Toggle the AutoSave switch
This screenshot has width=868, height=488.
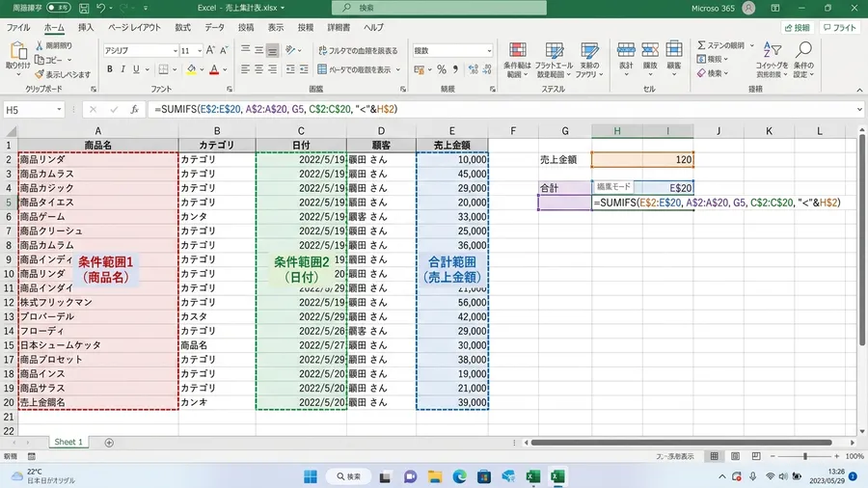58,8
